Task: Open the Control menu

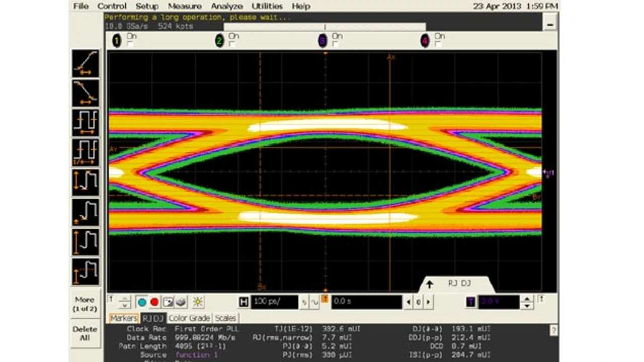Action: coord(112,6)
